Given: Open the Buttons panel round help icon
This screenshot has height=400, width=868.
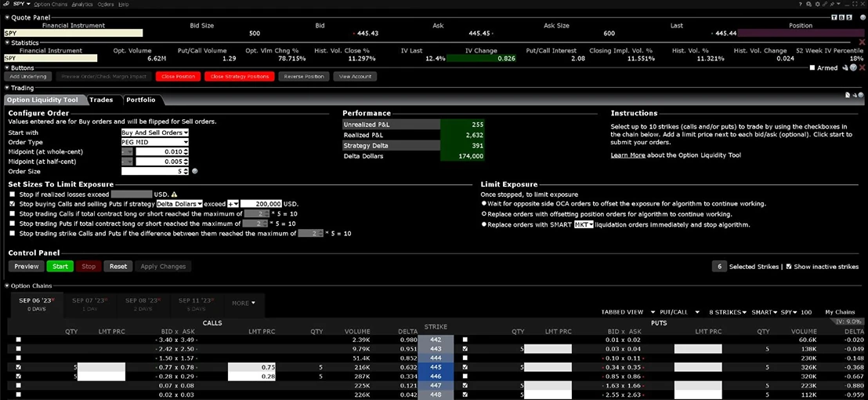Looking at the screenshot, I should point(854,67).
